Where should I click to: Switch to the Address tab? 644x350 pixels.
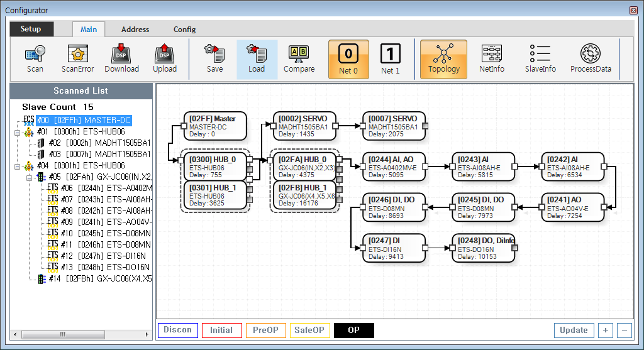(135, 30)
